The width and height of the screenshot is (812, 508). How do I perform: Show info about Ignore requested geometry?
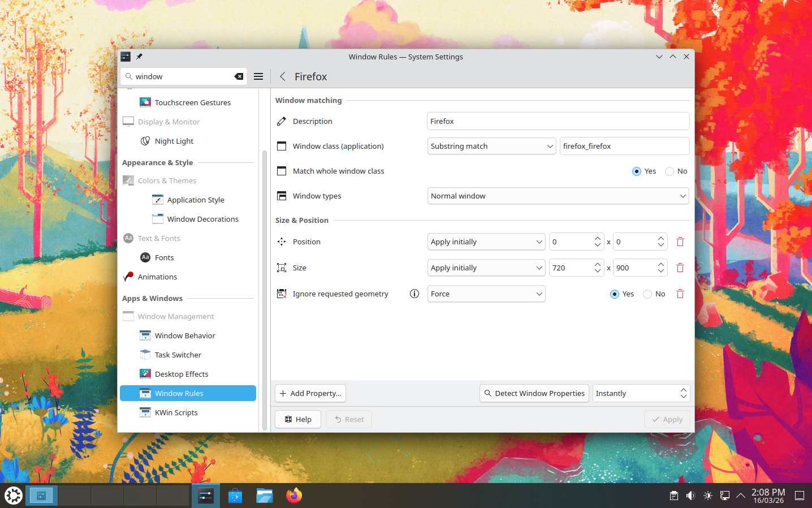click(414, 294)
